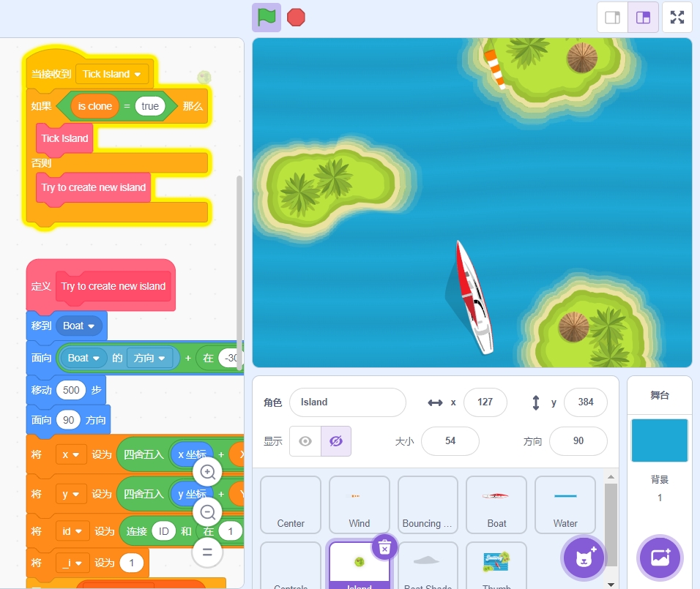Select the Island sprite thumbnail
Screen dimensions: 700x589
pos(360,565)
